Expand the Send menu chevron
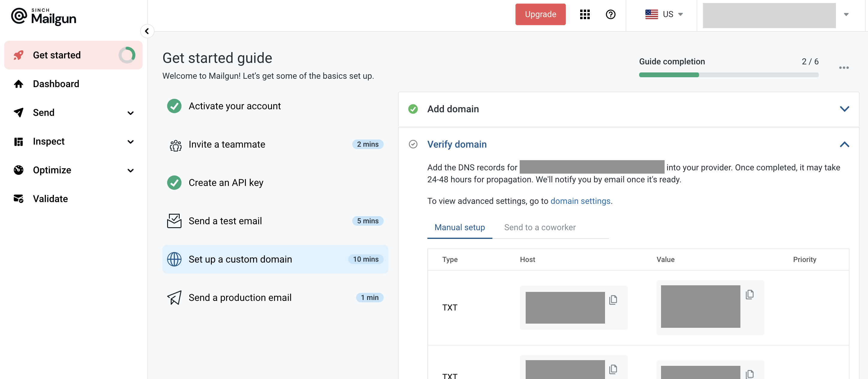Image resolution: width=868 pixels, height=379 pixels. click(x=130, y=113)
